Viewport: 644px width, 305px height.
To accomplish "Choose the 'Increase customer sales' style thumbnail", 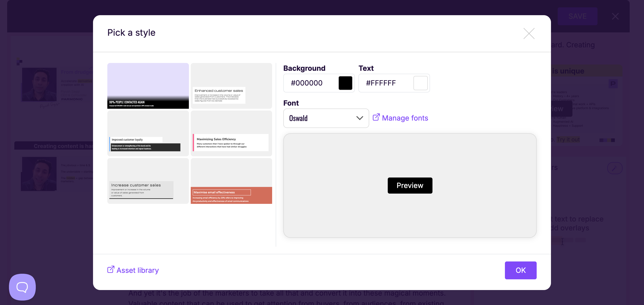I will [x=148, y=181].
